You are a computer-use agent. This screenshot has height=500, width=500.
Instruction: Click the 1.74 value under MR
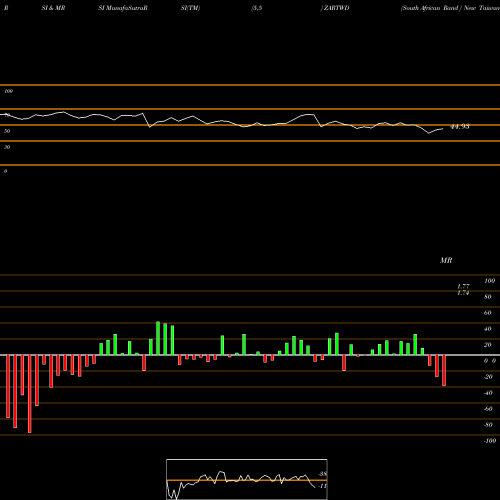(x=463, y=293)
